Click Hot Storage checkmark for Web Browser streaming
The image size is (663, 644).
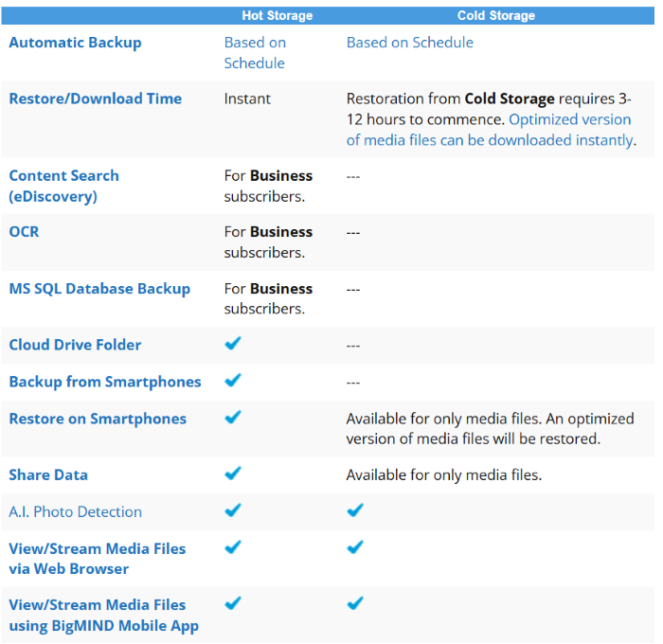point(233,547)
